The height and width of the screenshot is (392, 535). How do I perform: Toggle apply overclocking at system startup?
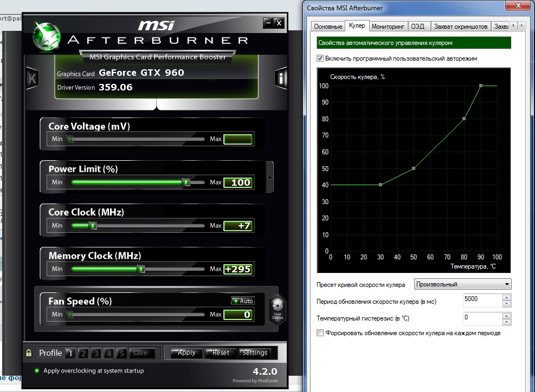coord(37,370)
